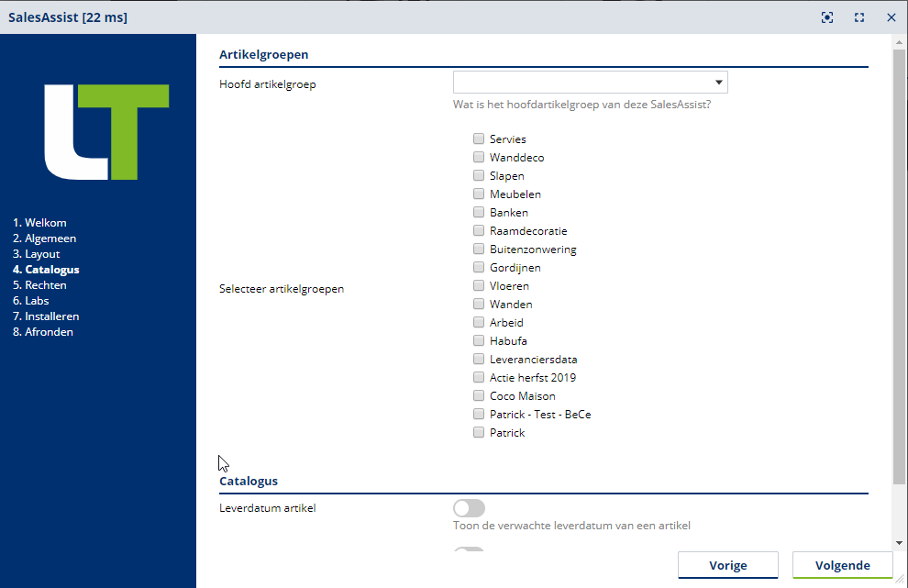Click the focus mode icon in title bar
Viewport: 908px width, 588px height.
coord(827,17)
